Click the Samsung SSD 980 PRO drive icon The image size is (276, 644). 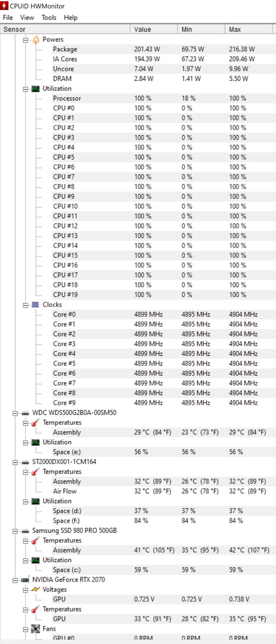(x=25, y=531)
